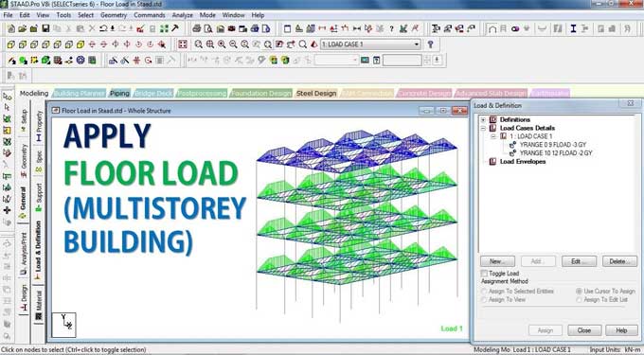Click the nodes cursor icon in sidebar

click(7, 97)
